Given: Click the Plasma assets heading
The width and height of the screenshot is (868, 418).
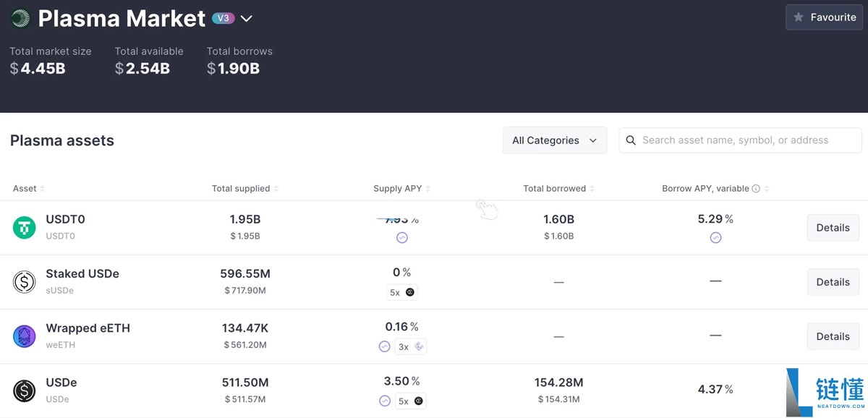Looking at the screenshot, I should (x=62, y=140).
